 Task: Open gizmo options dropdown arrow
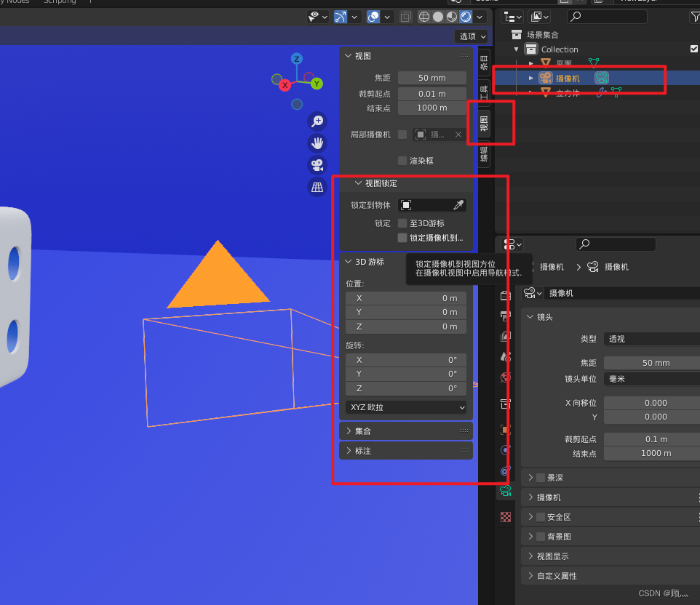pos(354,17)
